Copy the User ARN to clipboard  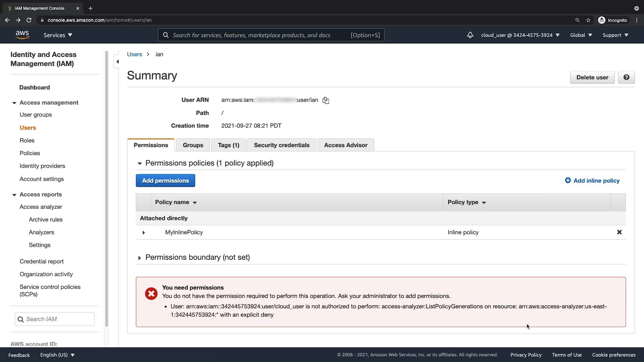point(325,100)
